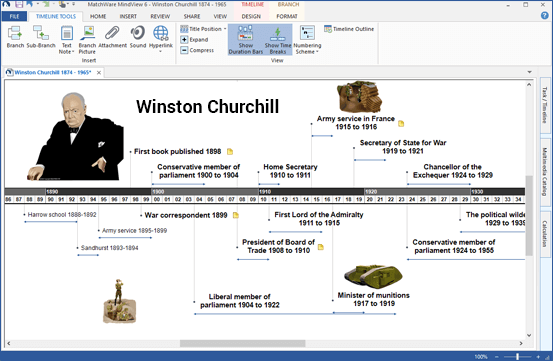
Task: Open the Task / Timeline side panel
Action: pyautogui.click(x=545, y=105)
